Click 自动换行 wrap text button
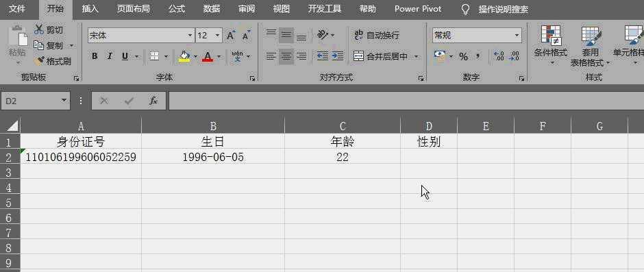This screenshot has height=272, width=644. 377,36
